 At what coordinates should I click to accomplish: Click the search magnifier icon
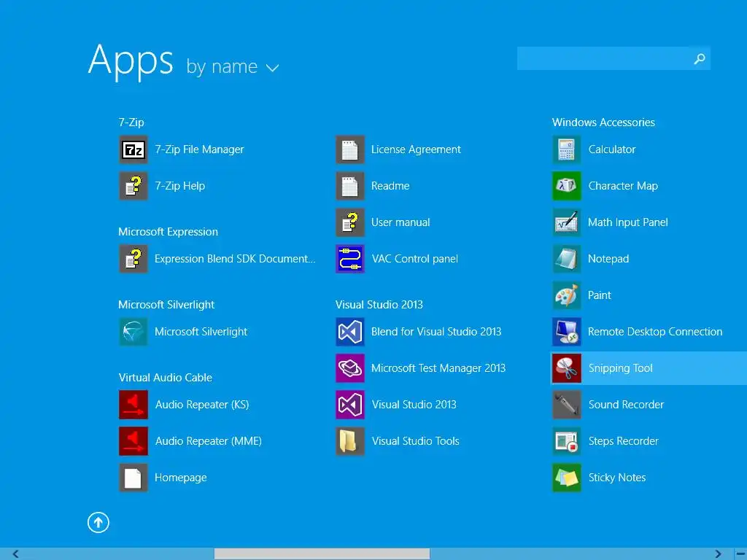[x=700, y=58]
